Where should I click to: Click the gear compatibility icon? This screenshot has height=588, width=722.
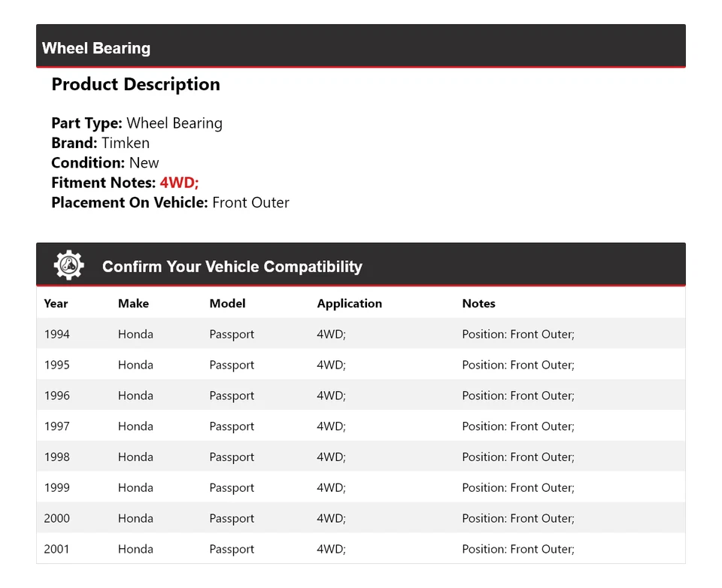[x=68, y=265]
